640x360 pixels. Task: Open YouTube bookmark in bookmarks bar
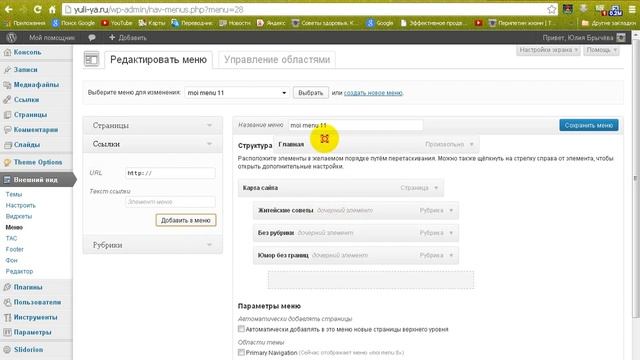[117, 23]
